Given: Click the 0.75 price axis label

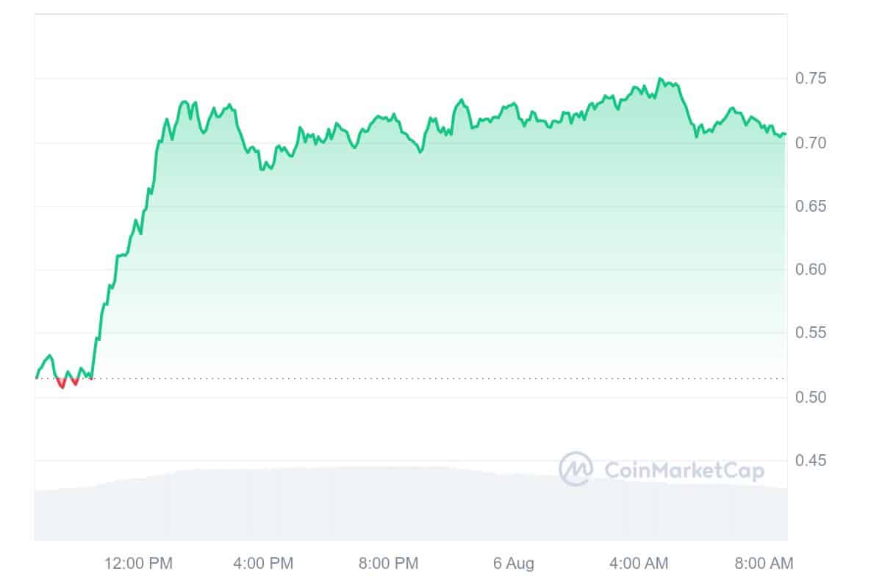Looking at the screenshot, I should [810, 79].
